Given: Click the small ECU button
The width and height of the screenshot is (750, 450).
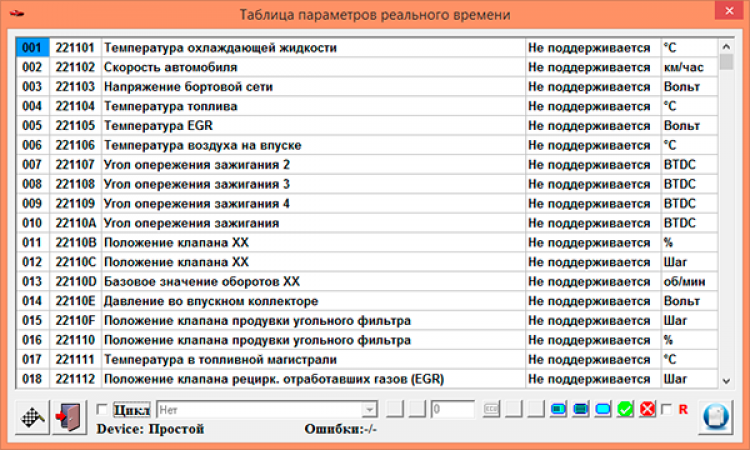Looking at the screenshot, I should pos(491,409).
